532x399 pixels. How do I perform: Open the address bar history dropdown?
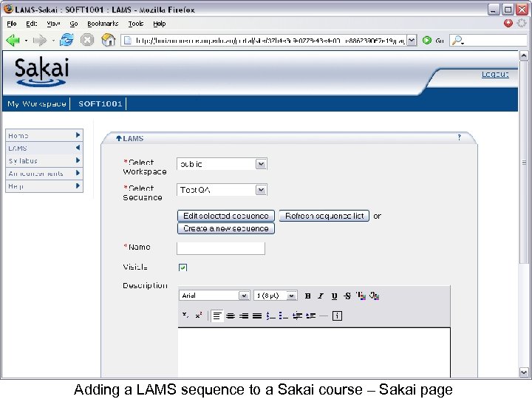coord(412,41)
